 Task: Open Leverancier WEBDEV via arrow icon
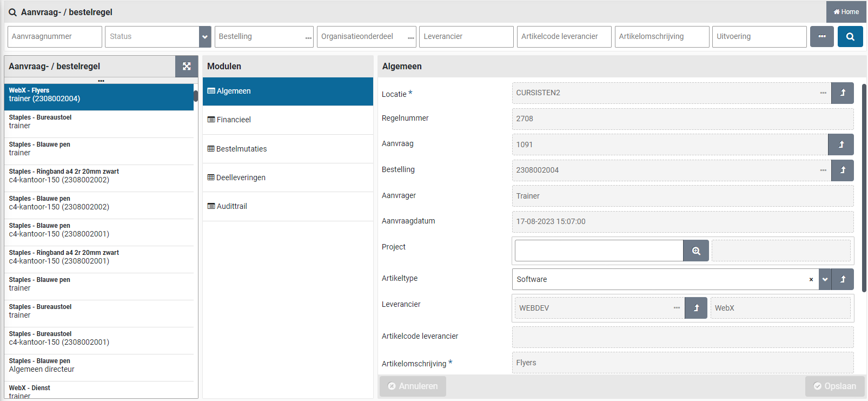point(696,308)
